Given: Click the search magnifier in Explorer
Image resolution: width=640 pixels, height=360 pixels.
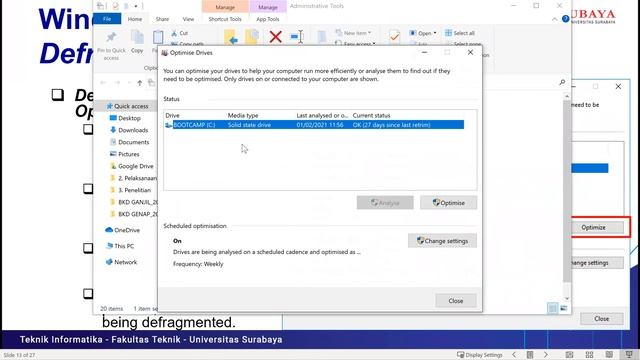Looking at the screenshot, I should pyautogui.click(x=562, y=82).
